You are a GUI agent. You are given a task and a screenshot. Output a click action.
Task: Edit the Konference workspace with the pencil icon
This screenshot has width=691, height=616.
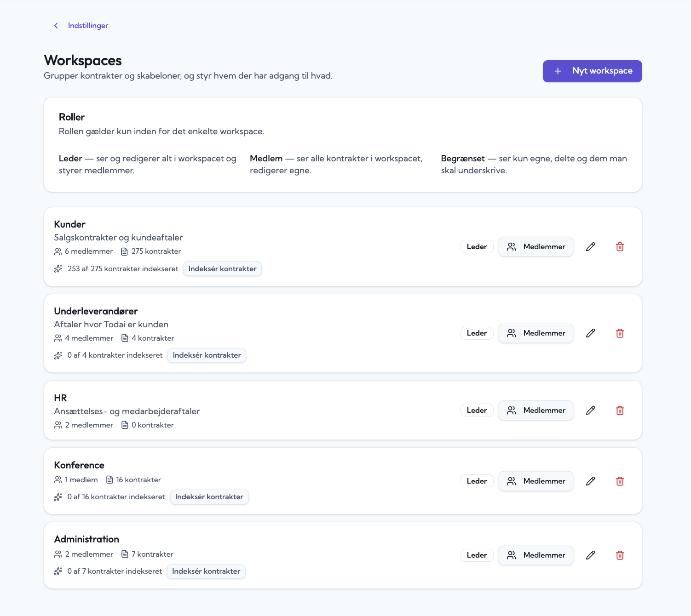(x=591, y=481)
